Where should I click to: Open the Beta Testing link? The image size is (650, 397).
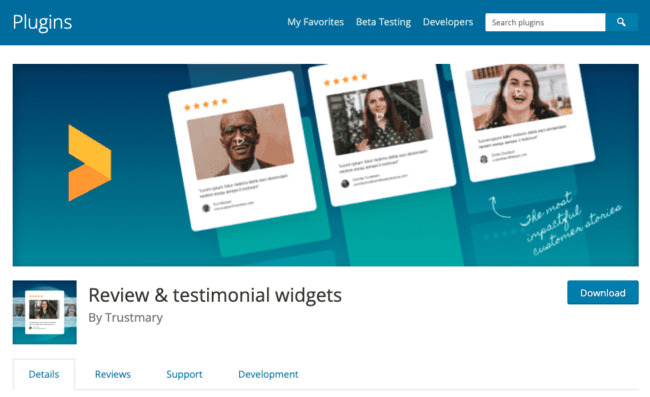(383, 22)
